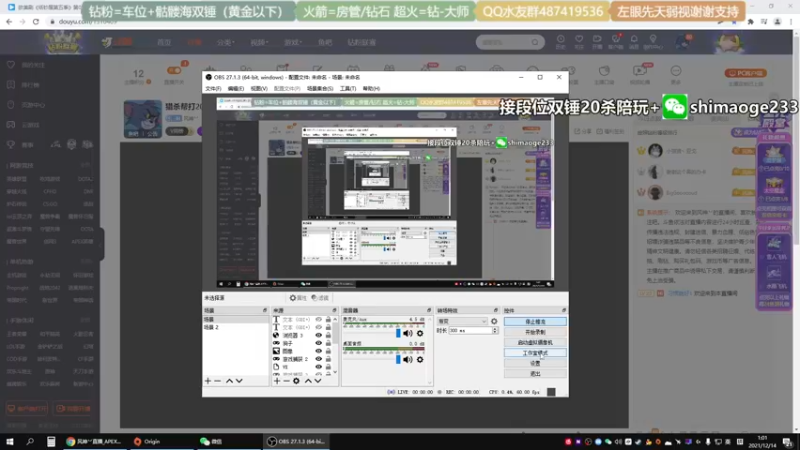Open the 工具(T) menu in OBS
The height and width of the screenshot is (450, 800).
point(348,89)
